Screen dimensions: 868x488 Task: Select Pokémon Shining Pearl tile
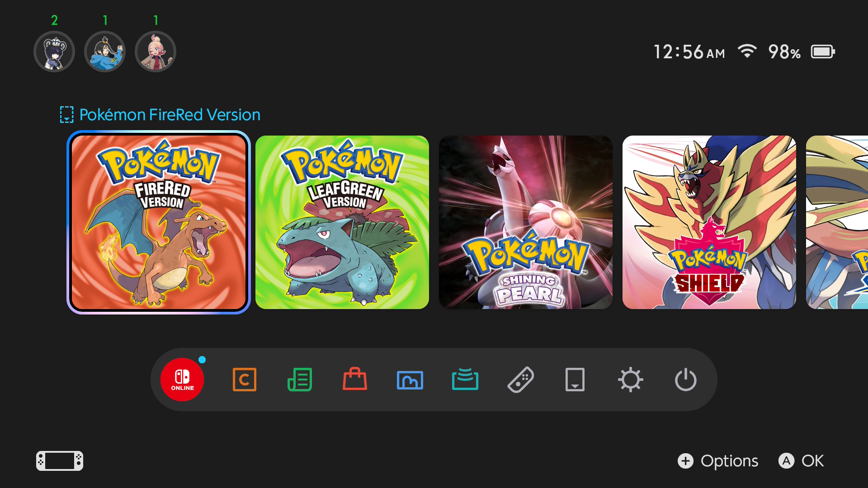pyautogui.click(x=526, y=222)
